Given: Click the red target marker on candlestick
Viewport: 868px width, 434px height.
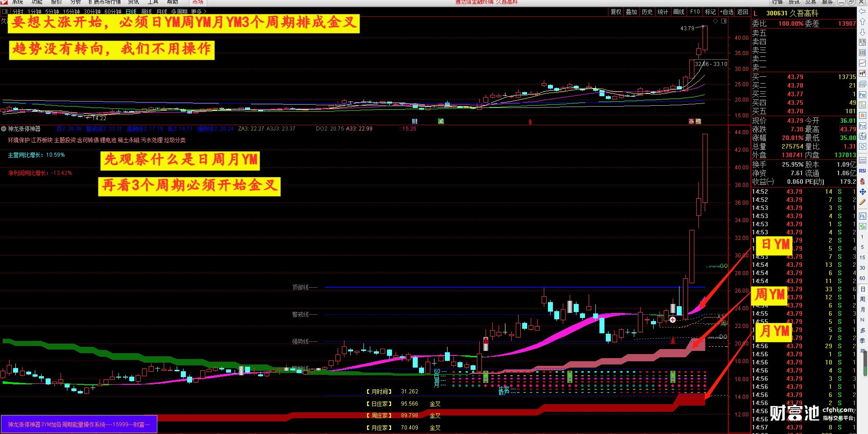Looking at the screenshot, I should click(x=673, y=320).
